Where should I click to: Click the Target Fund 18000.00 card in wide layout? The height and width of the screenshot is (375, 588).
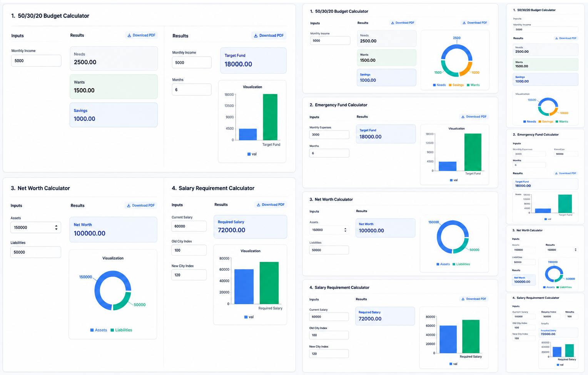[x=253, y=60]
